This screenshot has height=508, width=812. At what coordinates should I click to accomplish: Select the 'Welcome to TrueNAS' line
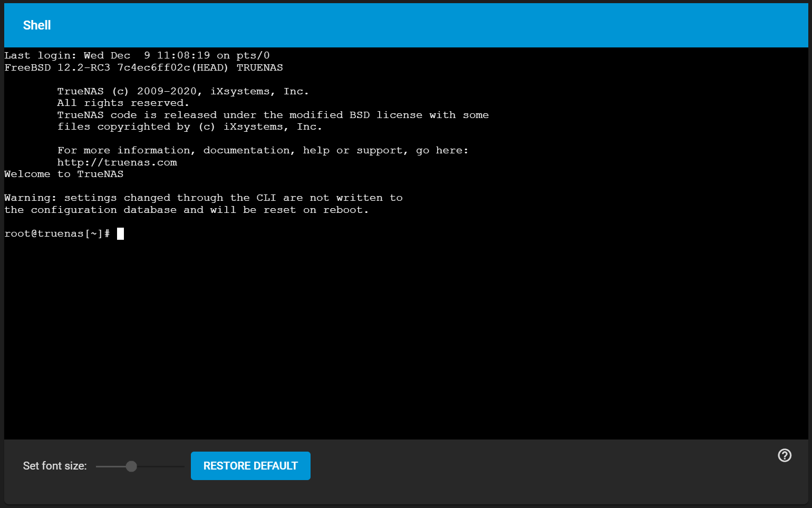click(x=64, y=174)
